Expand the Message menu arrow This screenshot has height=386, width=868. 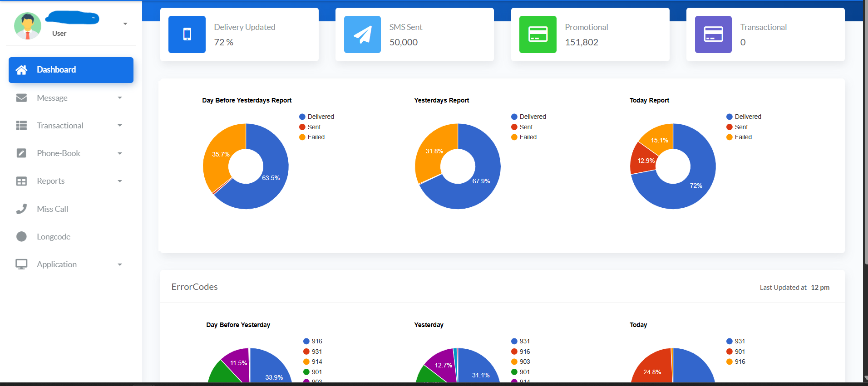[120, 98]
